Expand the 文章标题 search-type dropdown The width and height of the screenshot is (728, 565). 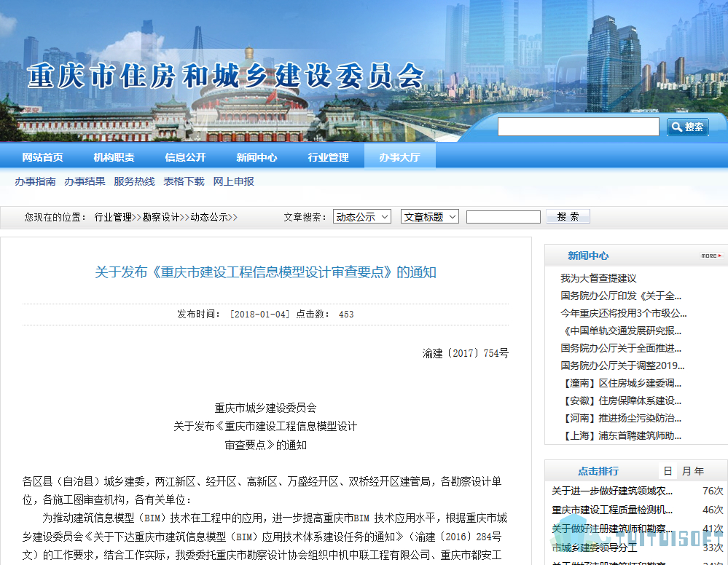tap(430, 217)
